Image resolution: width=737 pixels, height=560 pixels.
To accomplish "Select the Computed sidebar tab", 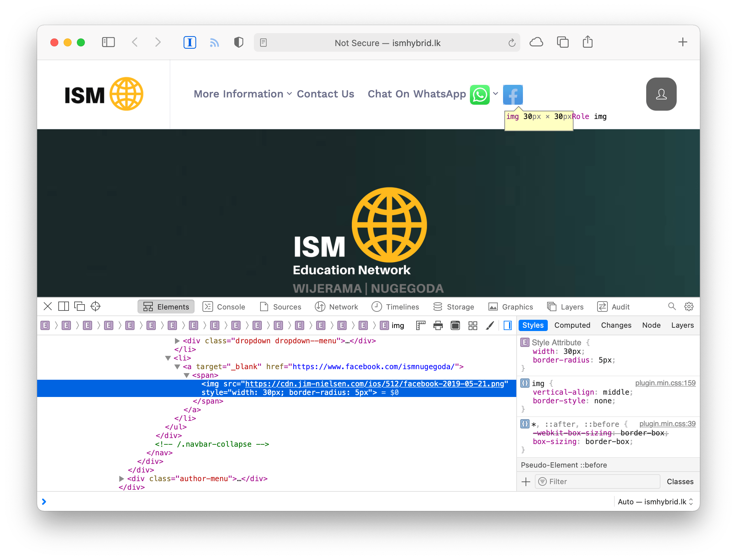I will [x=572, y=325].
